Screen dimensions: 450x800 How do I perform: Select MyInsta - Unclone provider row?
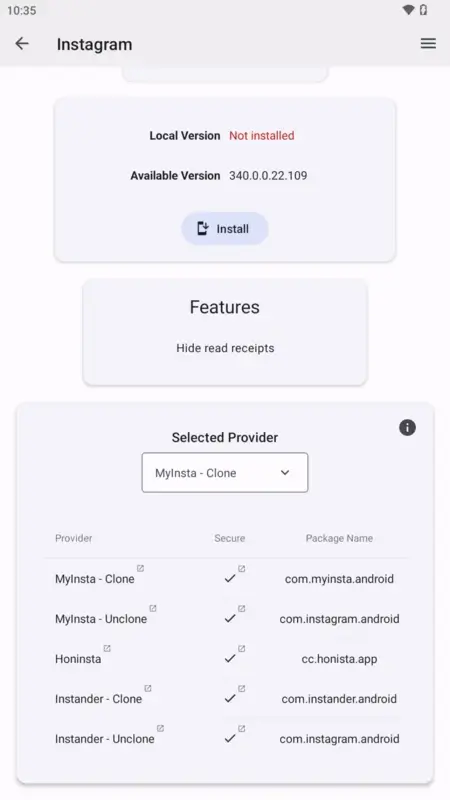(x=227, y=618)
